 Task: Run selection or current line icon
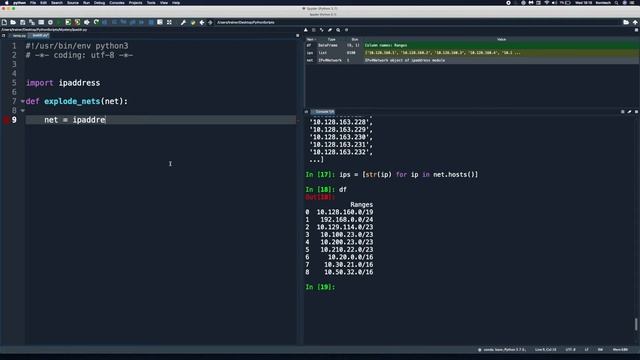(87, 22)
